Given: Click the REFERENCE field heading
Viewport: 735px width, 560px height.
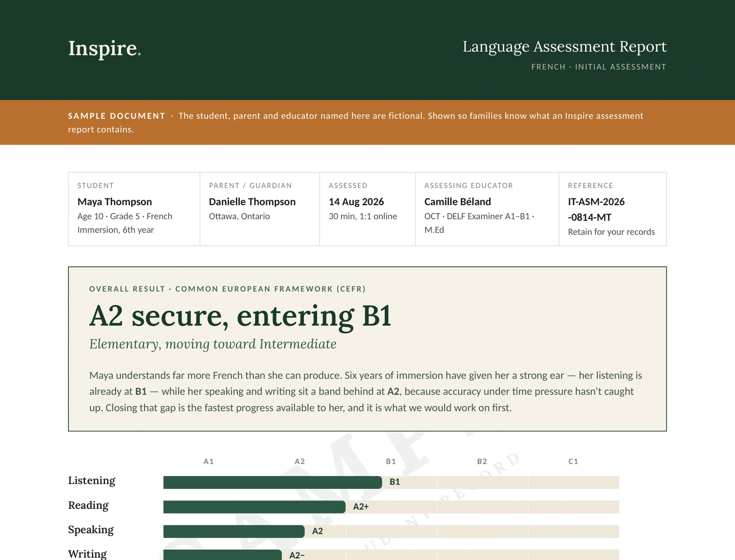Looking at the screenshot, I should [590, 185].
